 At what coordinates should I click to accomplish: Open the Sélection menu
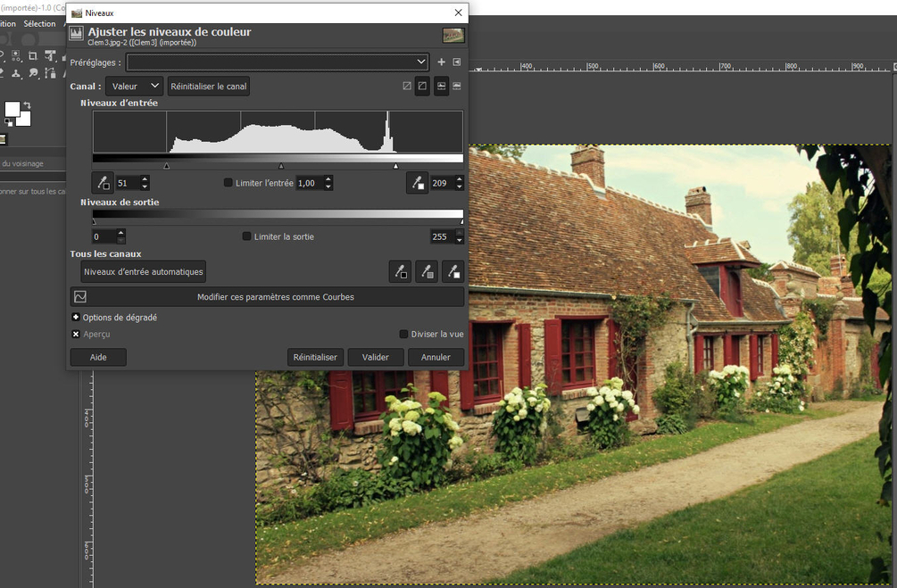(39, 24)
